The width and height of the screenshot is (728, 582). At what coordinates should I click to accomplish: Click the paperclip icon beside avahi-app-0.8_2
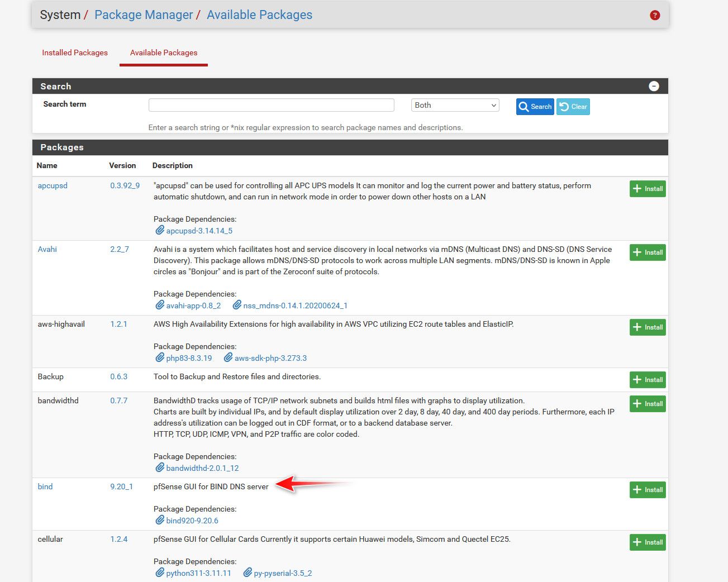[x=160, y=305]
